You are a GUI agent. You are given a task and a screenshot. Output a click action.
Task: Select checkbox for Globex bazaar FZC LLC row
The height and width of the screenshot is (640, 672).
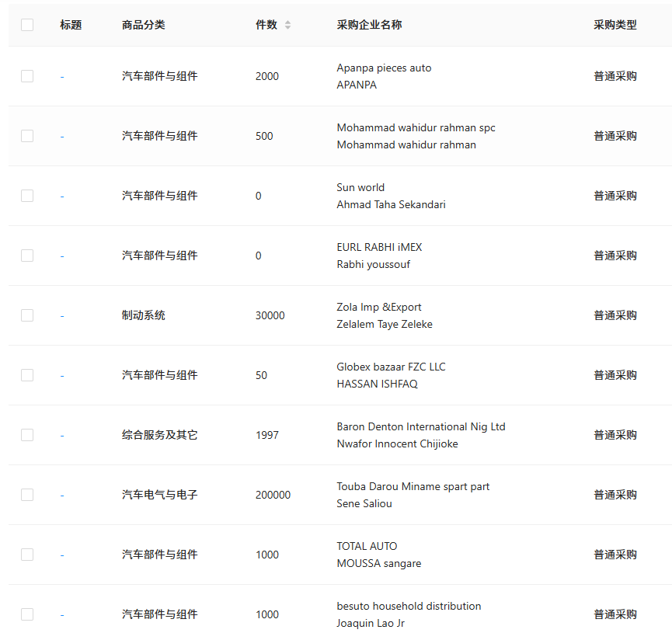tap(27, 375)
